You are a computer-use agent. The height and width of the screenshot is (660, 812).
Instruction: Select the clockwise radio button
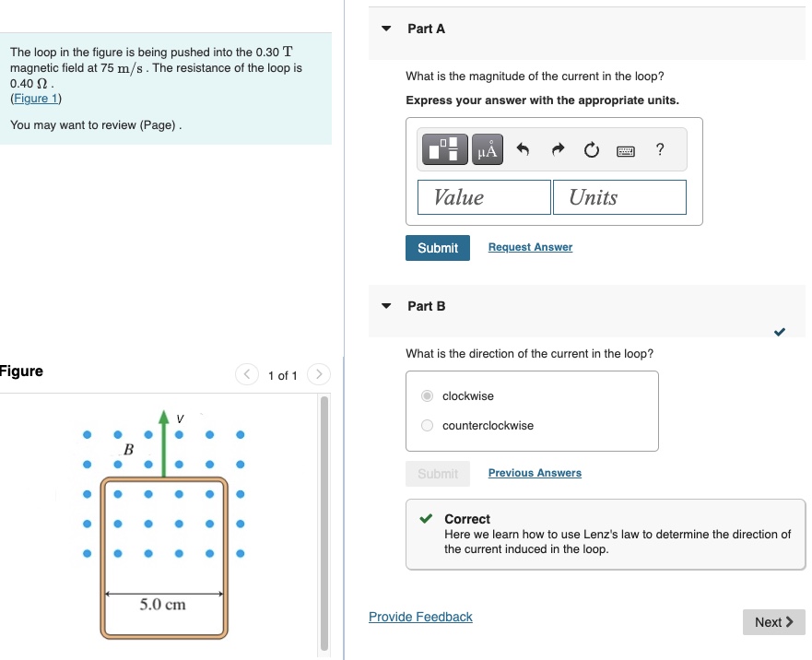[427, 395]
